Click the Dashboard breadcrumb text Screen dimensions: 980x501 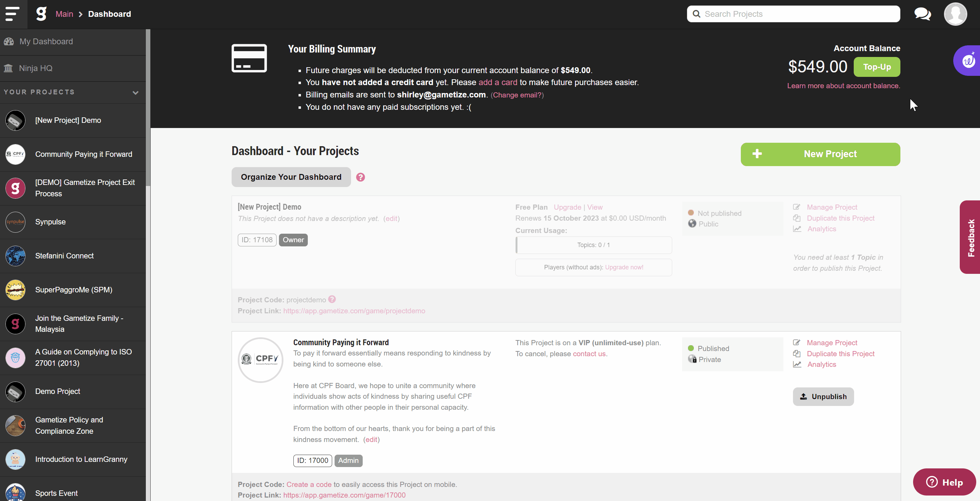click(x=109, y=14)
